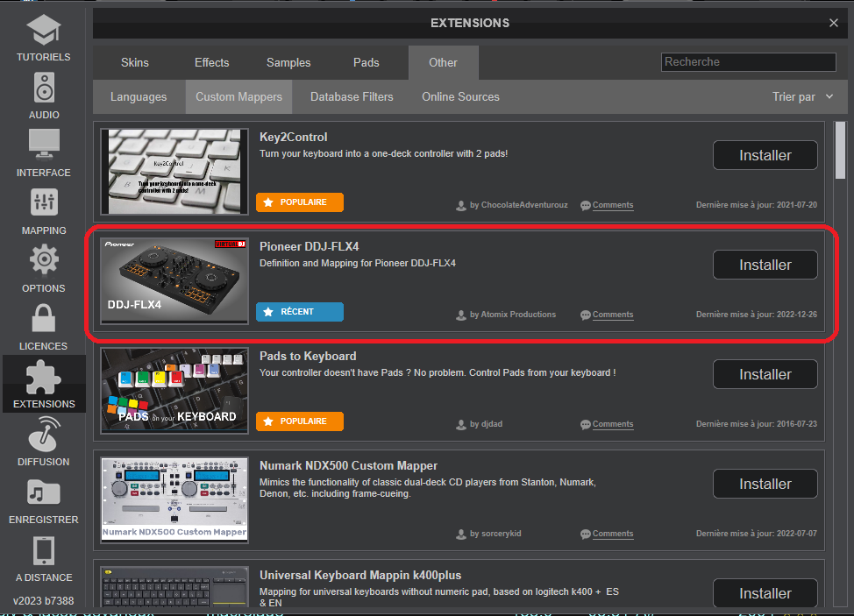Click the Key2Control title

coord(293,137)
